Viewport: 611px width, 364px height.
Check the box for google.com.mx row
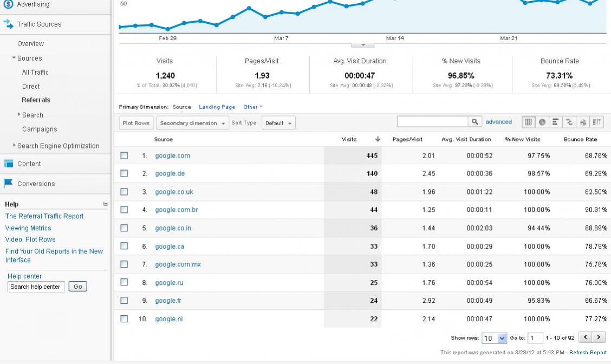[124, 264]
